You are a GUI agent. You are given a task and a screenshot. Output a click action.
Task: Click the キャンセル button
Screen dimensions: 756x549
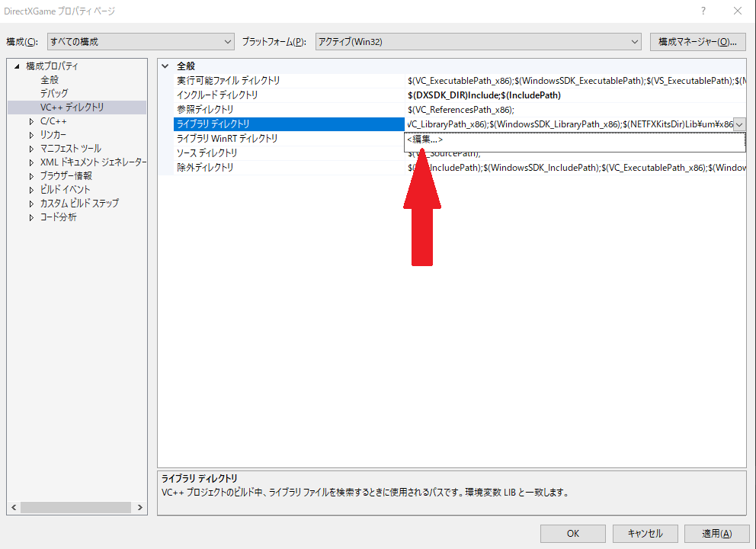pyautogui.click(x=645, y=534)
